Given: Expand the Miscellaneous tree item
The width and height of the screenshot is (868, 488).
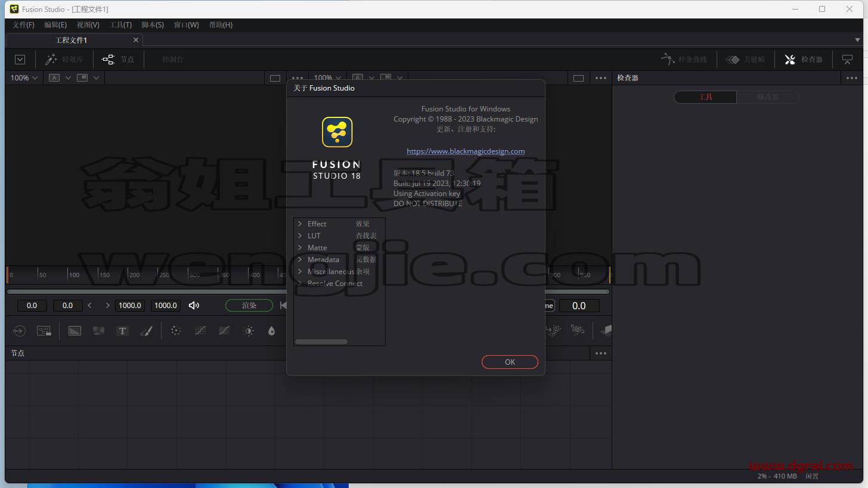Looking at the screenshot, I should [x=299, y=272].
